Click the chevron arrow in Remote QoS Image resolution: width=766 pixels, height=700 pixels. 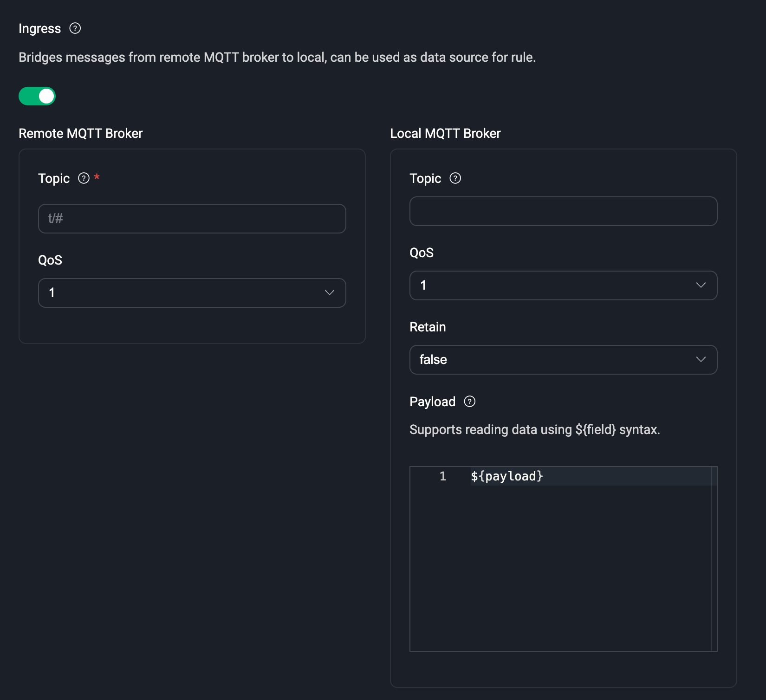(x=329, y=292)
